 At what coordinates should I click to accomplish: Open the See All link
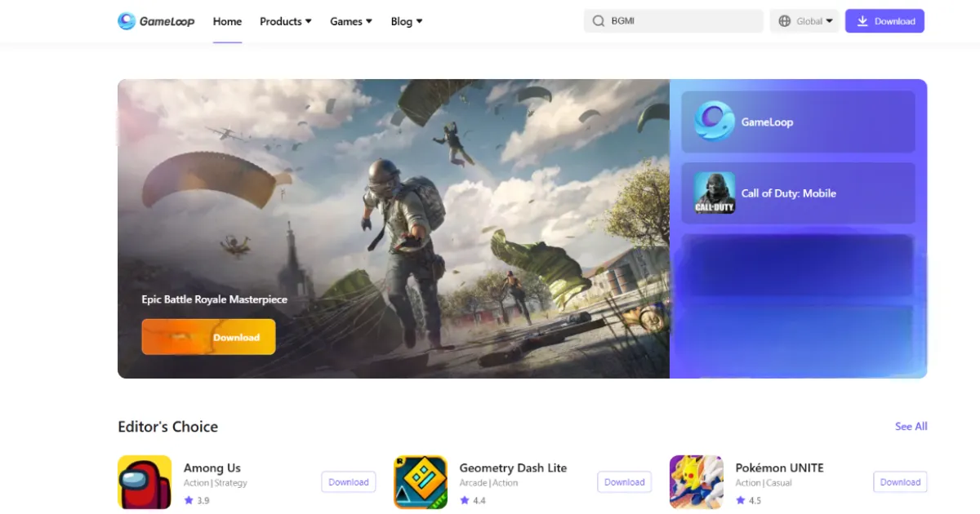pyautogui.click(x=911, y=426)
